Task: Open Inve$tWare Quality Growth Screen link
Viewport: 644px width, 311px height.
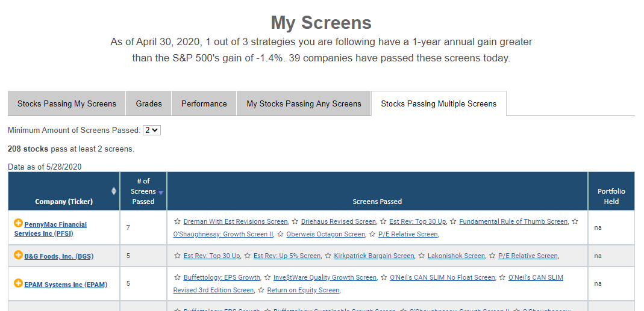Action: point(325,277)
